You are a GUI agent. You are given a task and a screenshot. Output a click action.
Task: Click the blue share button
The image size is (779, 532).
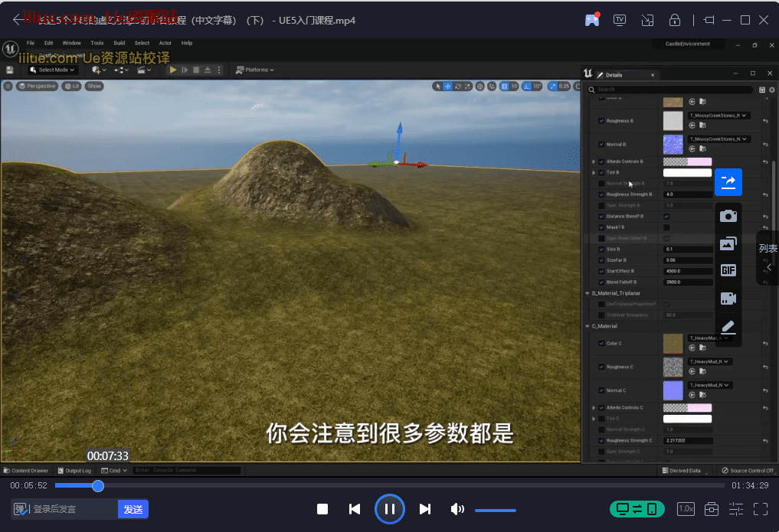coord(728,182)
